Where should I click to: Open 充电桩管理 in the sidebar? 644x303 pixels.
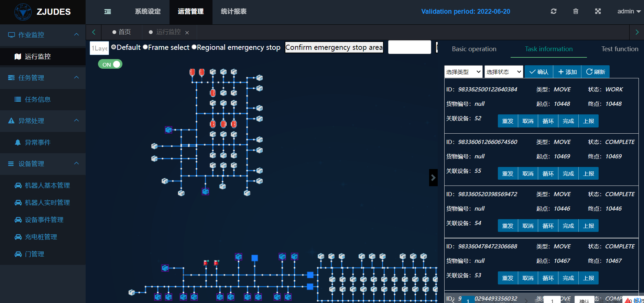click(x=41, y=237)
